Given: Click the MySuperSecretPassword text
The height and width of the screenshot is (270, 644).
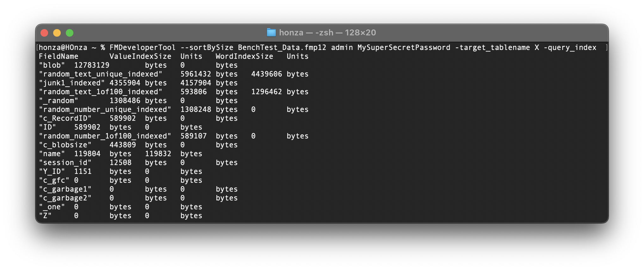Looking at the screenshot, I should 404,48.
